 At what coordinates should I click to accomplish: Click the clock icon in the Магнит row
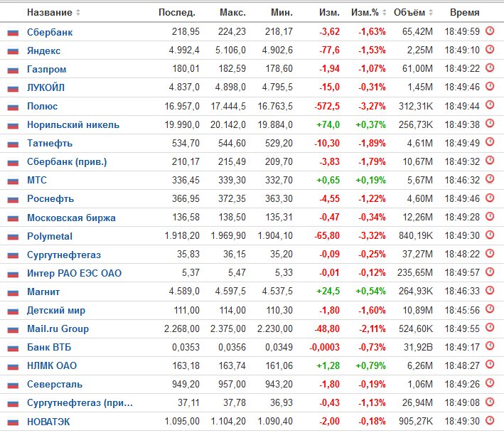click(x=490, y=291)
